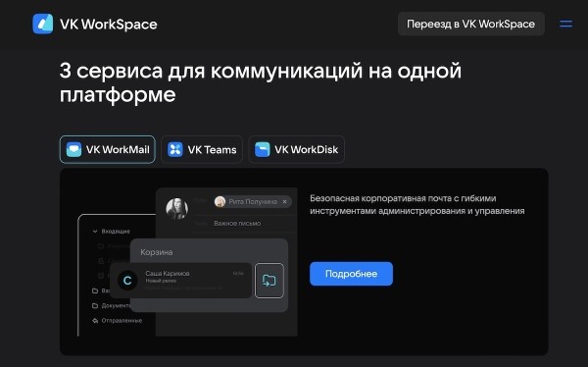Viewport: 588px width, 367px height.
Task: Click the corporate mail description text
Action: click(x=417, y=204)
